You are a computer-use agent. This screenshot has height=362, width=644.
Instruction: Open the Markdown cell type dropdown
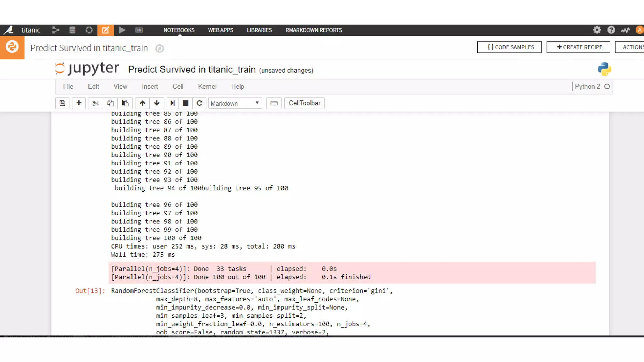[235, 103]
